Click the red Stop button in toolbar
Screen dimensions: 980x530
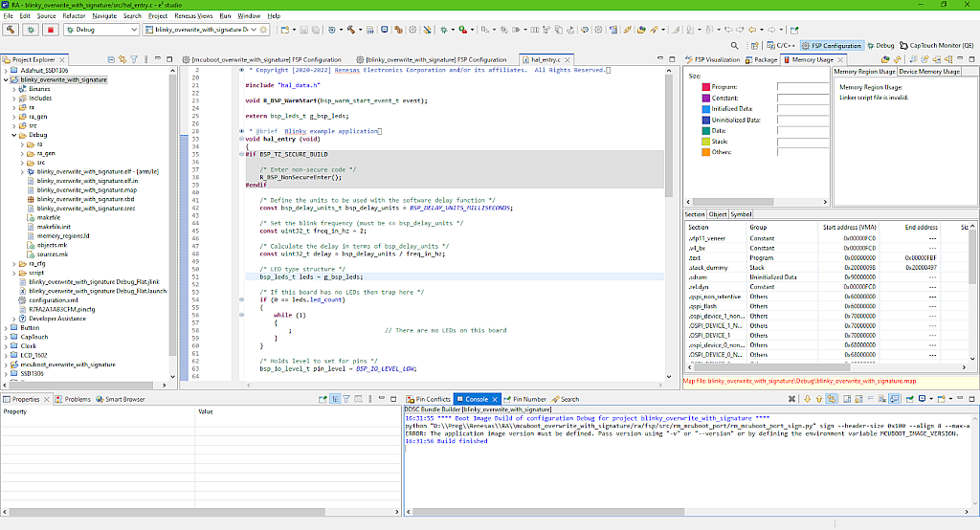point(50,30)
